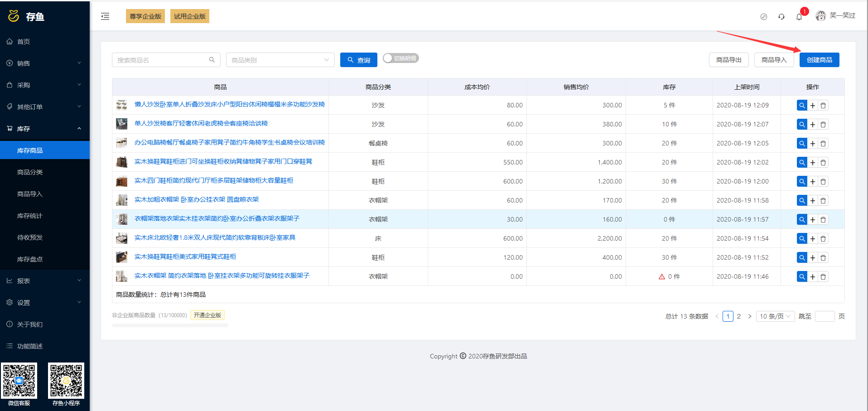Image resolution: width=868 pixels, height=411 pixels.
Task: Add stock for the 单人沙发椅 row
Action: coord(813,124)
